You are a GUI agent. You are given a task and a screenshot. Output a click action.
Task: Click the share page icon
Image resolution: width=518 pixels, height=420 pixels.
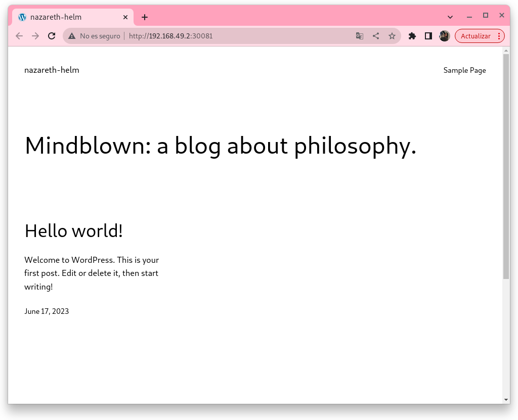click(x=376, y=36)
